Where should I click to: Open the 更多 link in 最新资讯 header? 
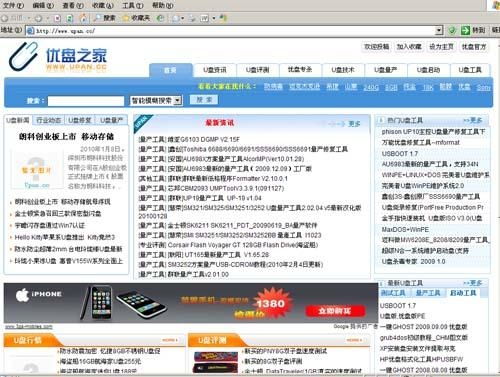click(354, 124)
